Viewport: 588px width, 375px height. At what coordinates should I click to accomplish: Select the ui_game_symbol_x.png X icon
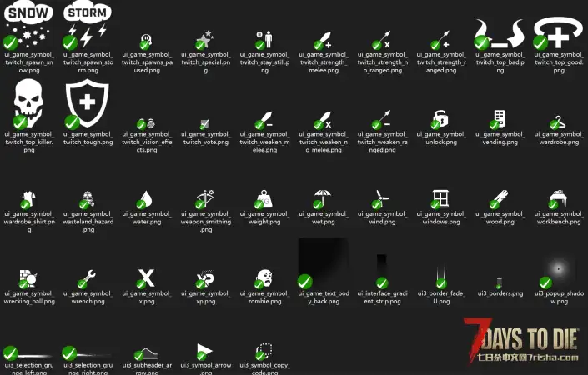point(146,278)
